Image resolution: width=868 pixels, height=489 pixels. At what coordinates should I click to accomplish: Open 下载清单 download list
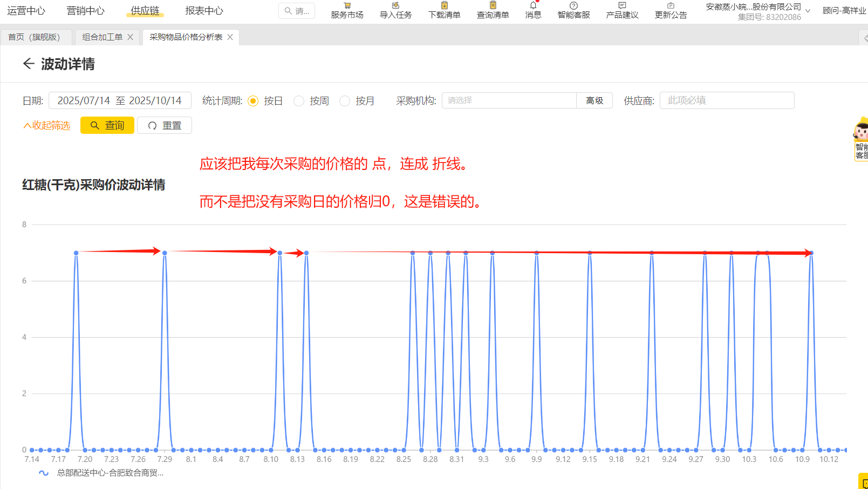[x=443, y=11]
